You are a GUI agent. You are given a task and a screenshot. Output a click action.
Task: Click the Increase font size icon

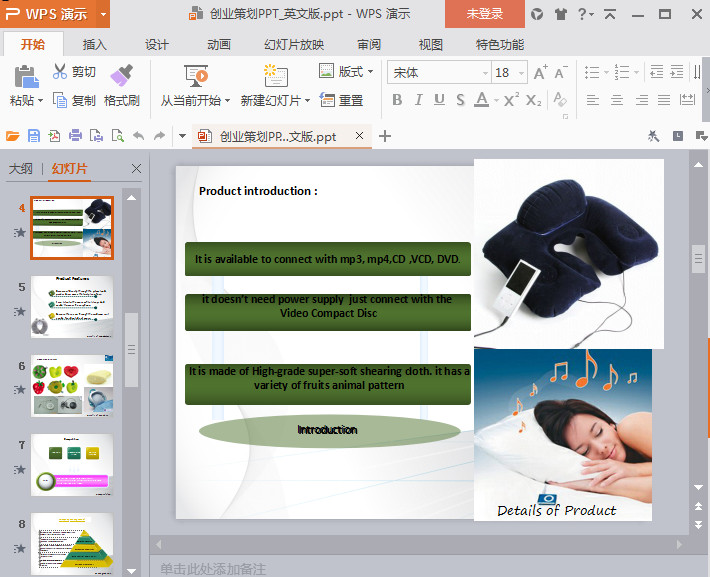[x=540, y=72]
